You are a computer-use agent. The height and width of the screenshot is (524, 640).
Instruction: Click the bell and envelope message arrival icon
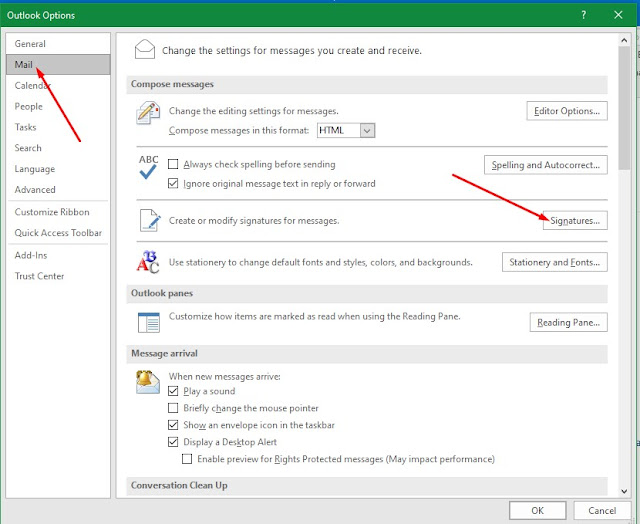point(148,382)
